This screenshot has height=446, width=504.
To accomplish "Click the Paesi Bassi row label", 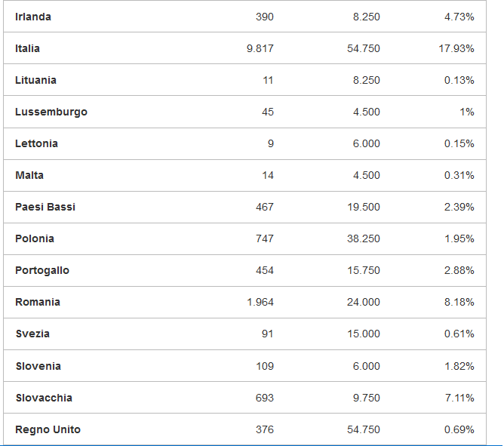I will pyautogui.click(x=45, y=207).
